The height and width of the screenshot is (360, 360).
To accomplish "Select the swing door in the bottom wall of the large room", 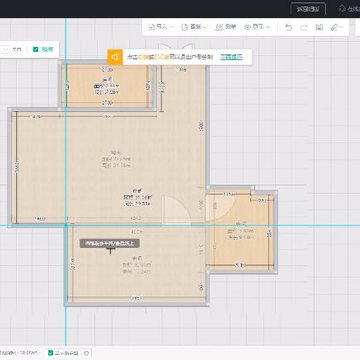I will coord(176,210).
